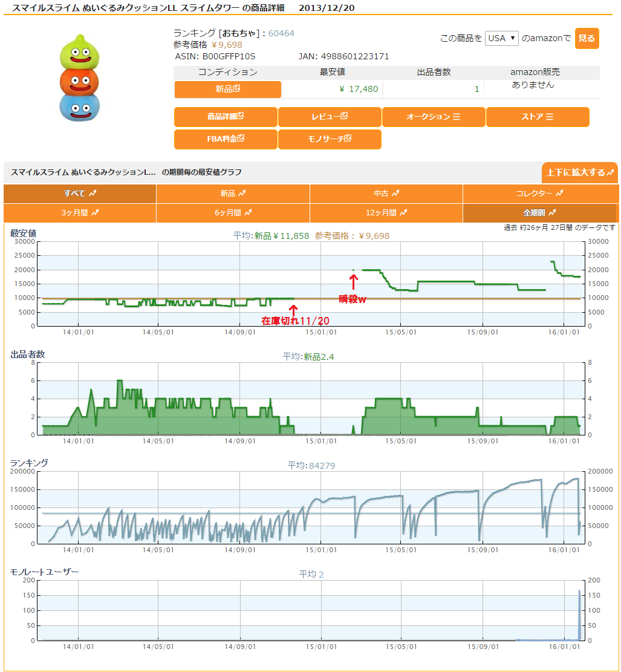Open the レビュー reviews button
This screenshot has height=672, width=621.
point(330,117)
